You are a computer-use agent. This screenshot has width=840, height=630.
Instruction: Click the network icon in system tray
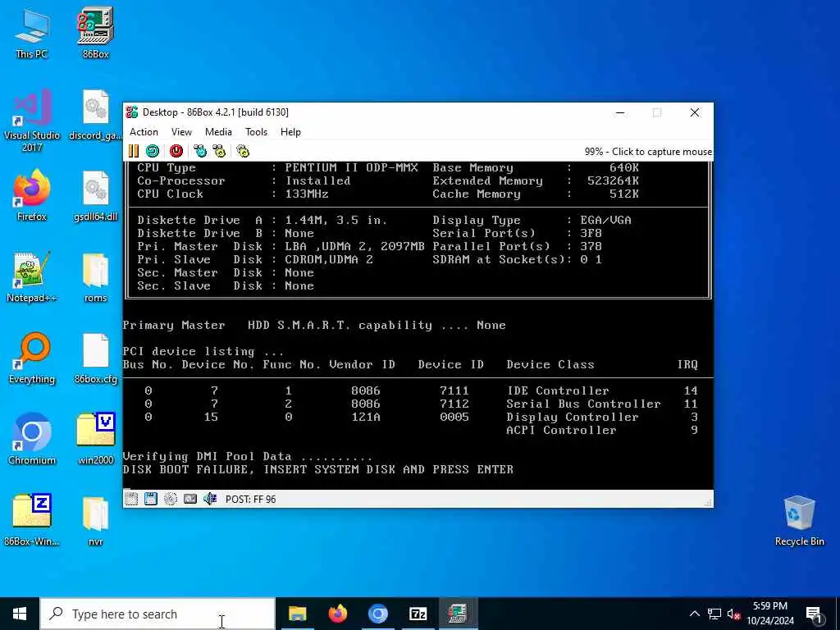click(714, 614)
